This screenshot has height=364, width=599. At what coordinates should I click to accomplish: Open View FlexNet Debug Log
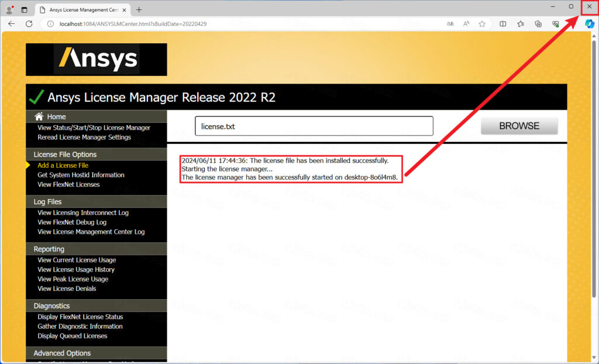pyautogui.click(x=72, y=222)
